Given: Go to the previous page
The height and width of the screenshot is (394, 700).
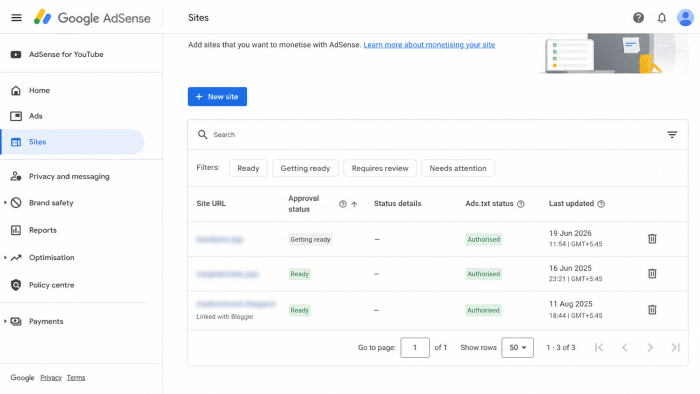Looking at the screenshot, I should 625,347.
